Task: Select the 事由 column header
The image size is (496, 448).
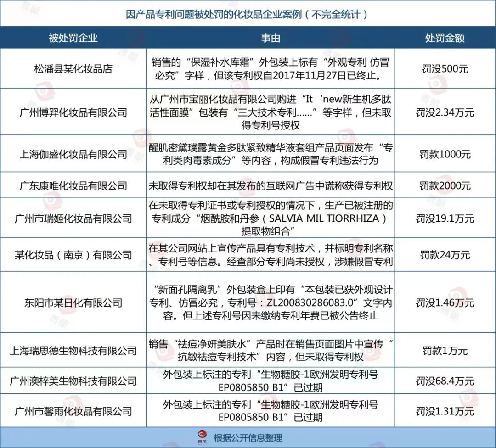Action: (271, 38)
